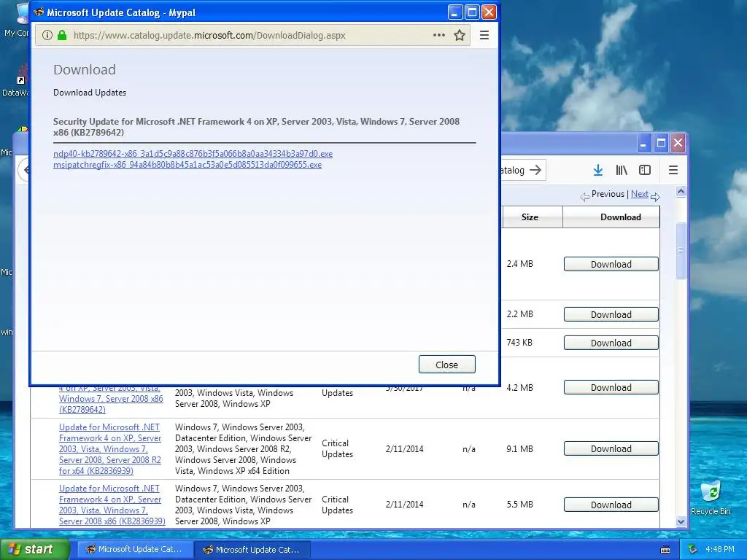
Task: Click the scroll down arrow of the catalog page
Action: pos(681,521)
